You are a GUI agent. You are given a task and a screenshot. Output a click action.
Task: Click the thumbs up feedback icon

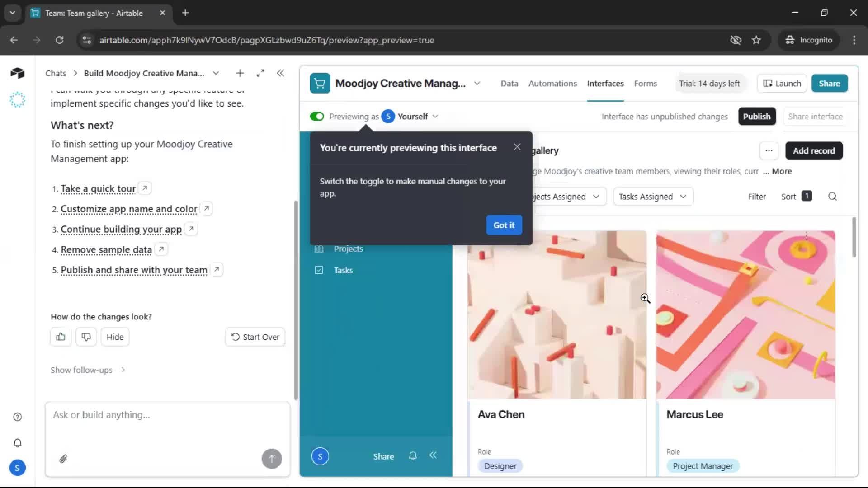pos(61,337)
